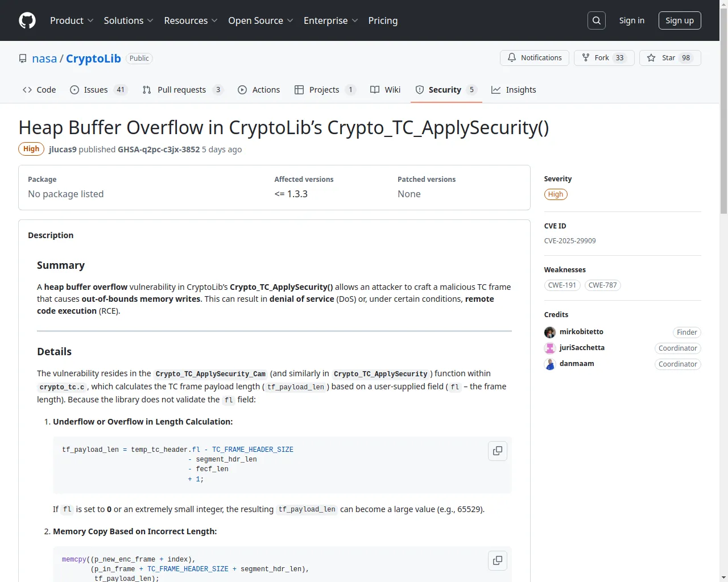Screen dimensions: 728x582
Task: Open the juriSacchetta credit link
Action: click(582, 348)
